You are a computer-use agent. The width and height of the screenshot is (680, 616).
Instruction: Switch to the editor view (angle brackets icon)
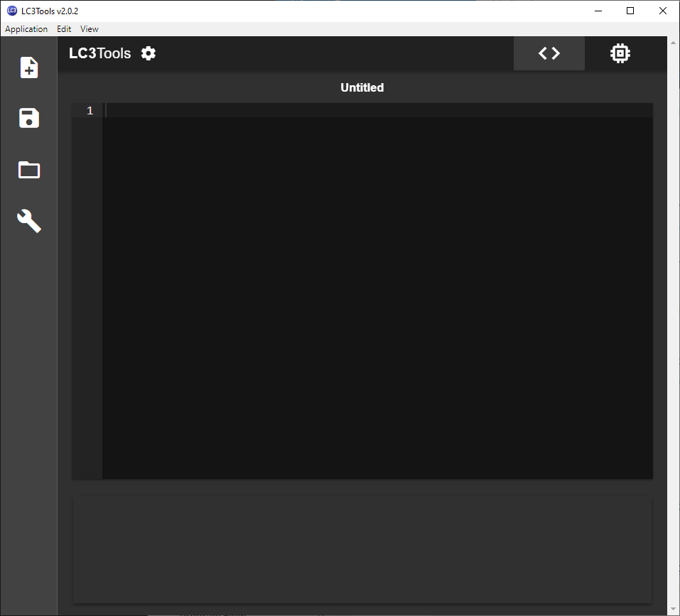(549, 53)
